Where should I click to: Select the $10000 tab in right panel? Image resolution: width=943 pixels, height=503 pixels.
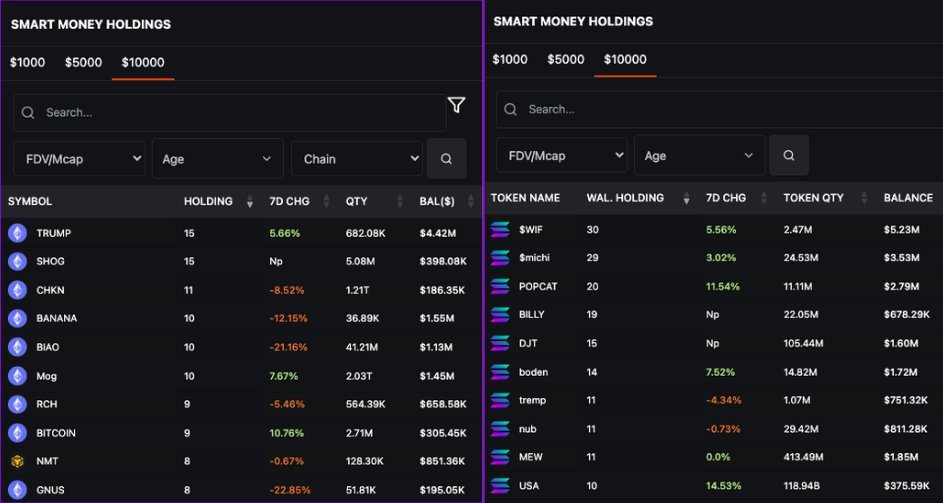point(625,60)
